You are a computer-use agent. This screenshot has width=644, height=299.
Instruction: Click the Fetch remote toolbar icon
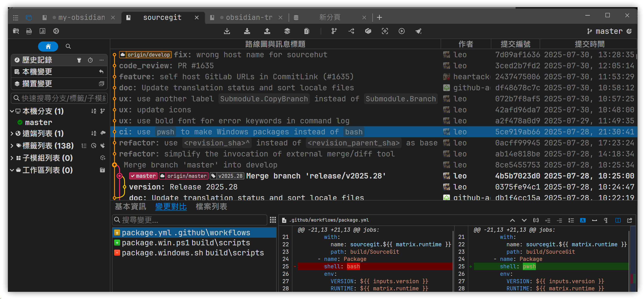[227, 31]
